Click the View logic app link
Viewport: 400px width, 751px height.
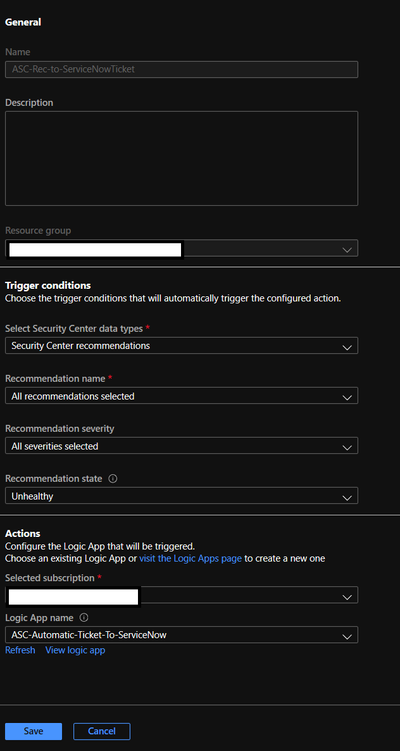tap(75, 650)
